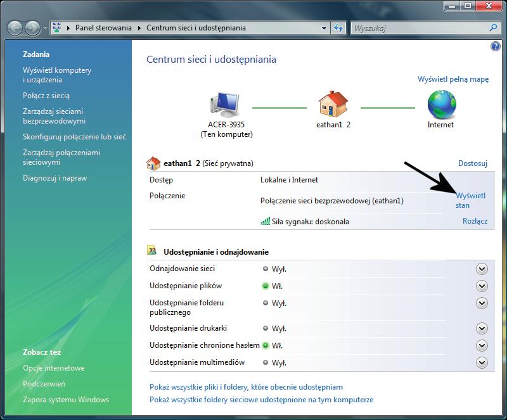This screenshot has height=420, width=507.
Task: Open Pokaż wszystkie foldery sieciowe udostępnione link
Action: coord(261,400)
